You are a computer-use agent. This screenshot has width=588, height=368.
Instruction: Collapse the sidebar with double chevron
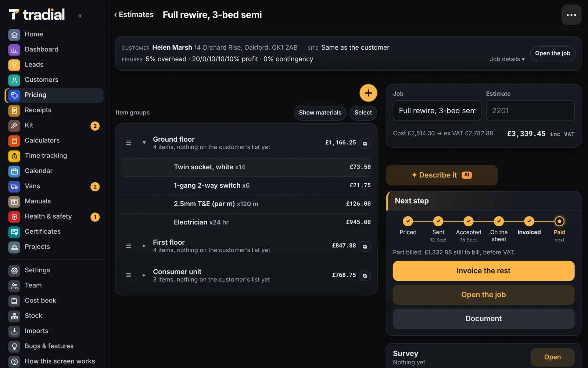click(80, 15)
